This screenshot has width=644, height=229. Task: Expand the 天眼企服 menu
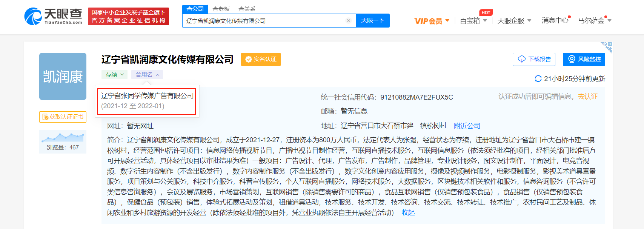pyautogui.click(x=514, y=21)
